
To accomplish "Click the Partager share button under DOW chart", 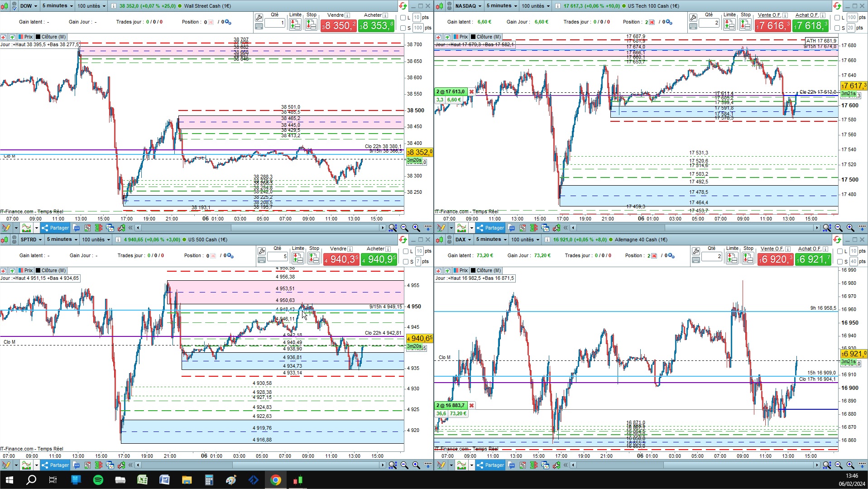I will 55,228.
